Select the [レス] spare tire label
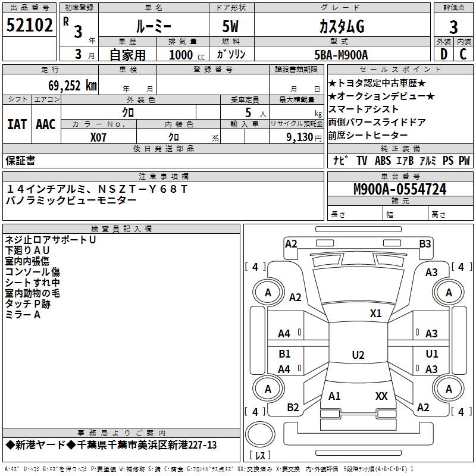Viewport: 476px width, 476px height. (x=260, y=455)
